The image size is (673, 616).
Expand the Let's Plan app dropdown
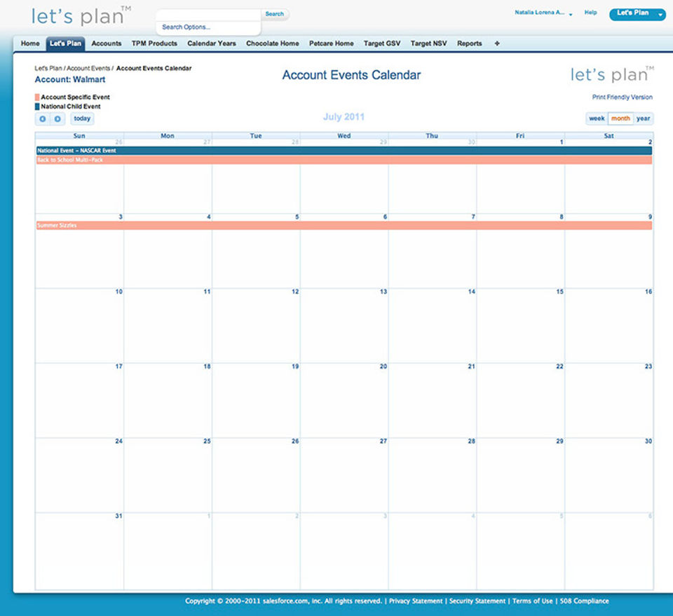[660, 14]
